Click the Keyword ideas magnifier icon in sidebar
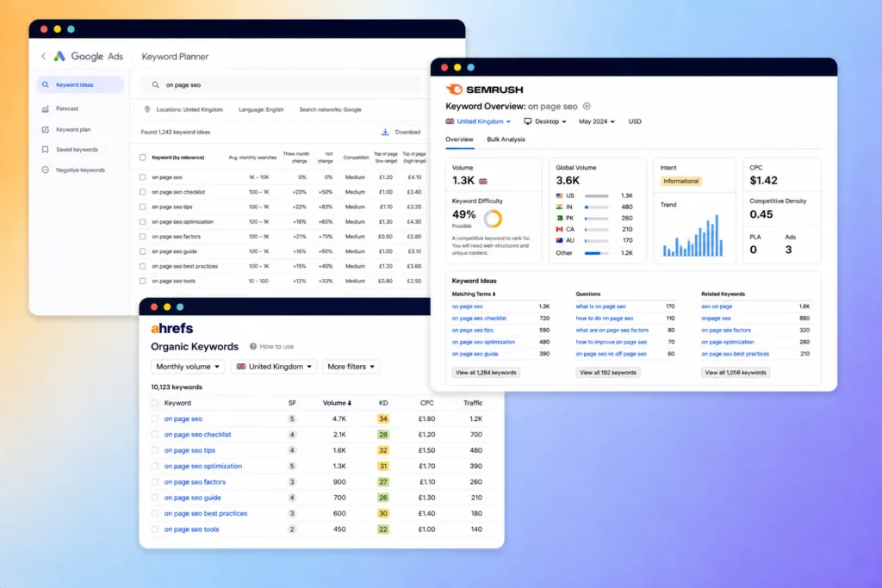The height and width of the screenshot is (588, 882). click(x=46, y=85)
